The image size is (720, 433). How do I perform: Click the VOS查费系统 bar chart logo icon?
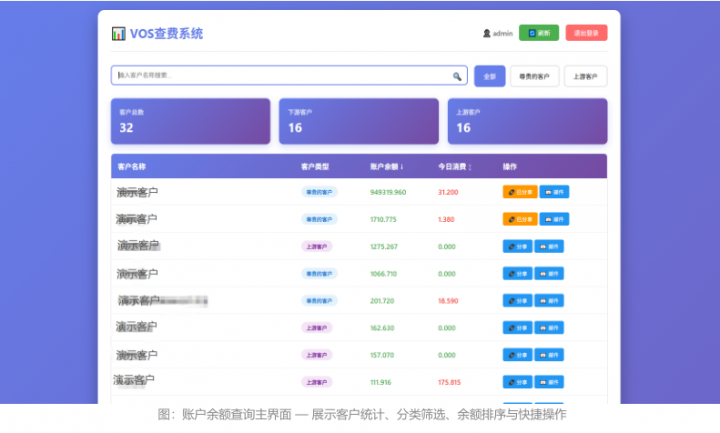118,34
